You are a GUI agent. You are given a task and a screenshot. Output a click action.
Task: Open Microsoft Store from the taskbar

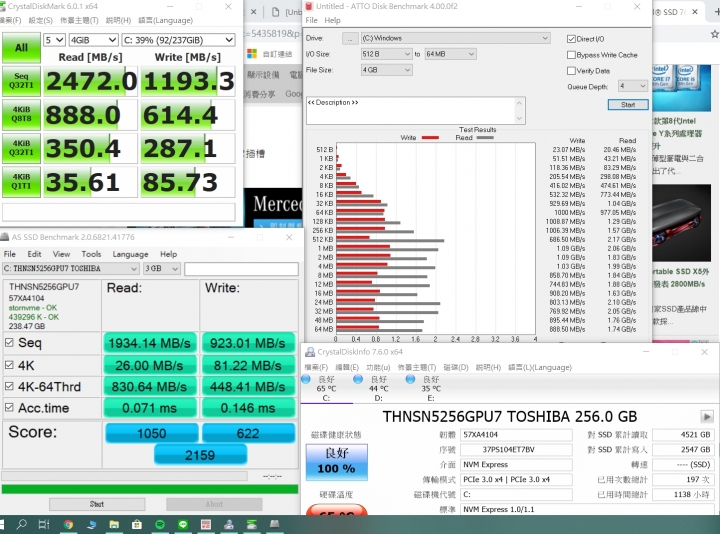[136, 524]
